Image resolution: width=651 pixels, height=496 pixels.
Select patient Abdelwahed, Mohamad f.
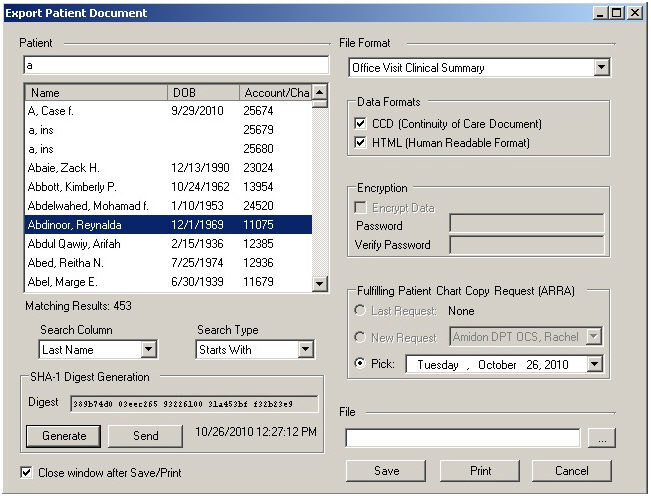(168, 206)
